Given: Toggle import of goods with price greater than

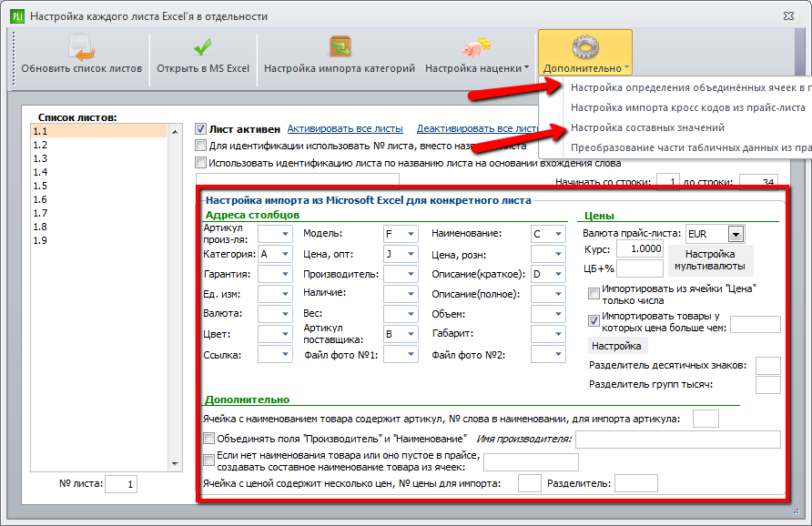Looking at the screenshot, I should (594, 321).
